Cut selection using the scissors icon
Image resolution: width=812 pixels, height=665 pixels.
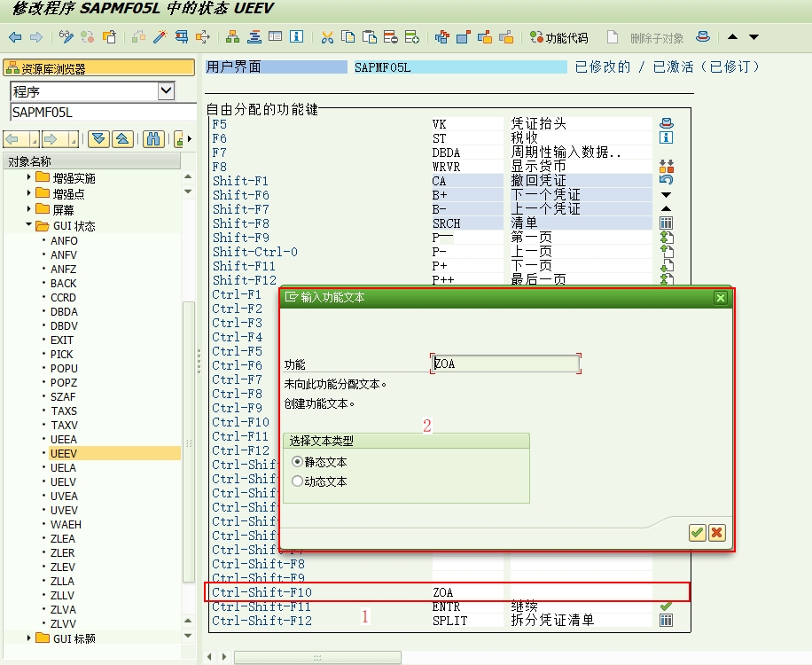point(327,37)
